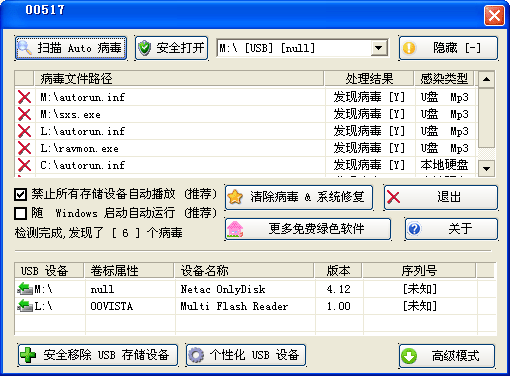Select the L:\ravmon.exe file path
This screenshot has height=376, width=510.
pyautogui.click(x=79, y=148)
